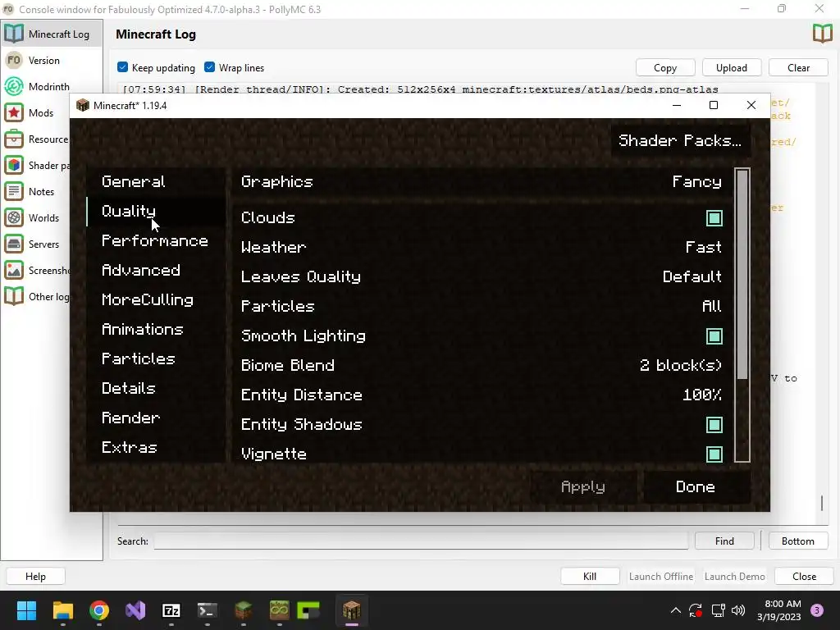Screen dimensions: 840x630
Task: Toggle Wrap lines checkbox
Action: (209, 67)
